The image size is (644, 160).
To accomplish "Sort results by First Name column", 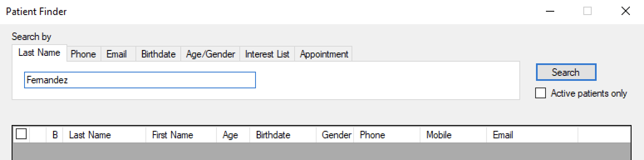I will click(x=181, y=135).
